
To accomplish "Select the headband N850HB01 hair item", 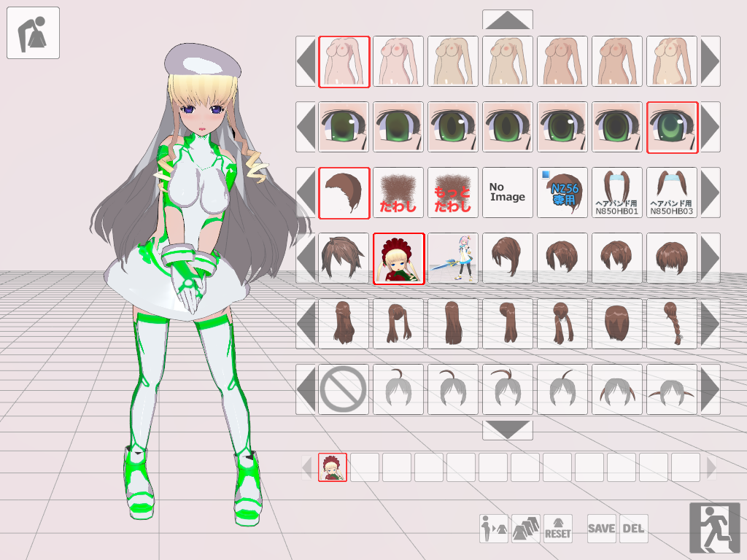I will (617, 192).
